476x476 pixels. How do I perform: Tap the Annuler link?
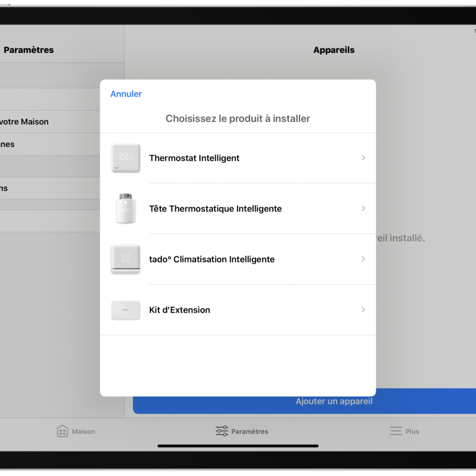point(126,94)
